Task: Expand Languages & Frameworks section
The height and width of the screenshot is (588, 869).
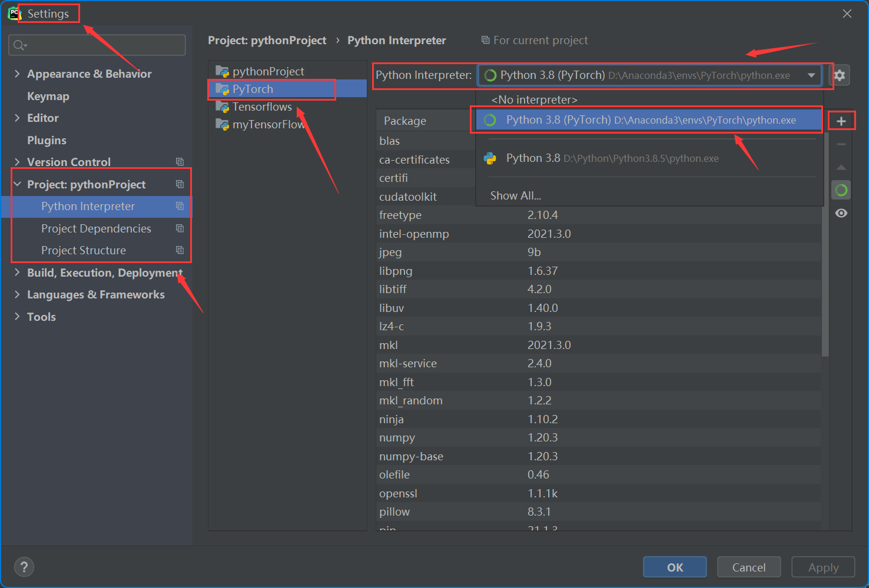Action: [17, 294]
